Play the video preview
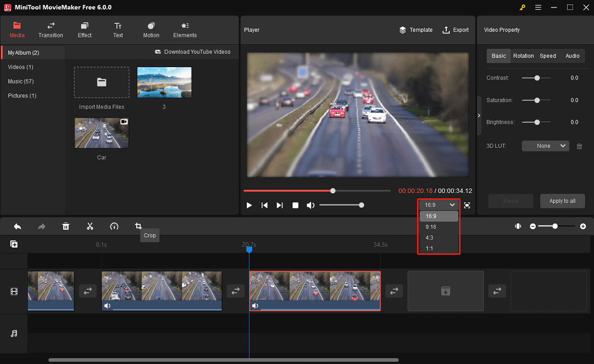 click(x=249, y=205)
